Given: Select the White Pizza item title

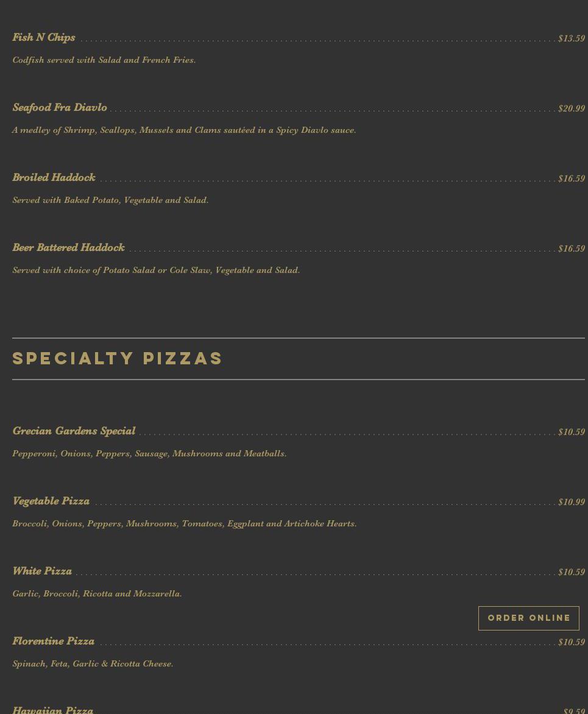Looking at the screenshot, I should [42, 571].
